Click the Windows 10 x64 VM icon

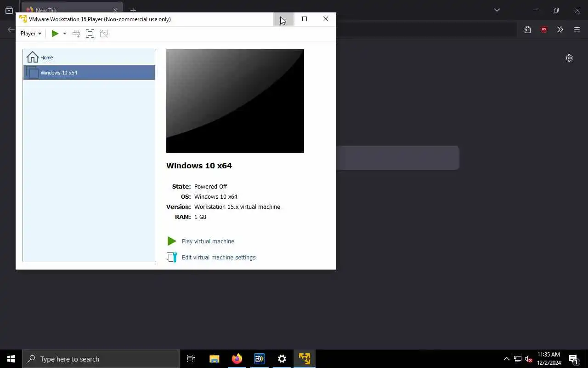tap(32, 73)
